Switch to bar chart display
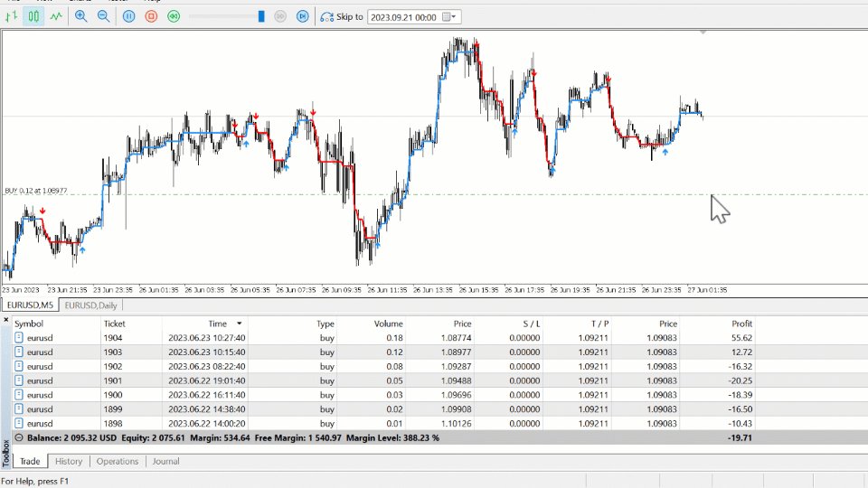The width and height of the screenshot is (868, 488). pyautogui.click(x=11, y=16)
